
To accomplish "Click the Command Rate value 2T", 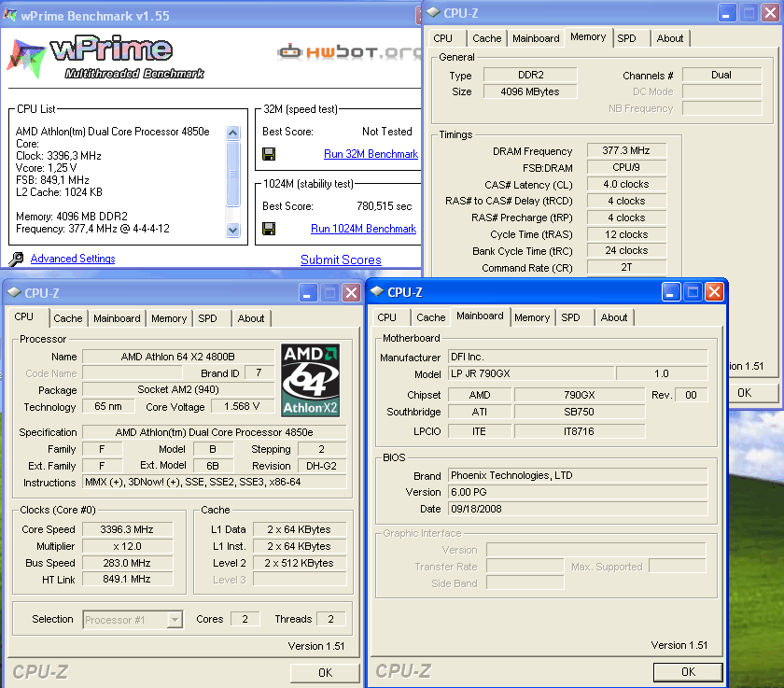I will 626,268.
